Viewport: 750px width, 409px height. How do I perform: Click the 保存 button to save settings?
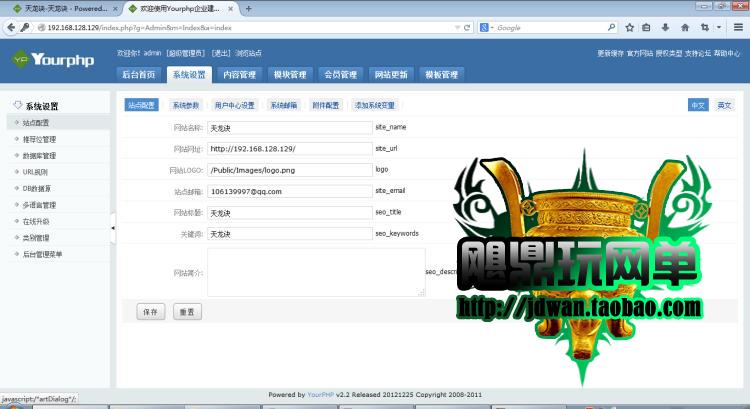(150, 312)
